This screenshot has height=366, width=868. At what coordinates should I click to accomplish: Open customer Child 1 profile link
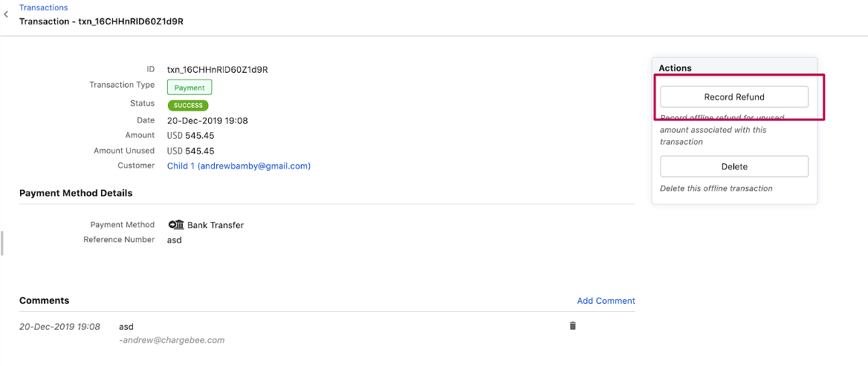(x=239, y=166)
